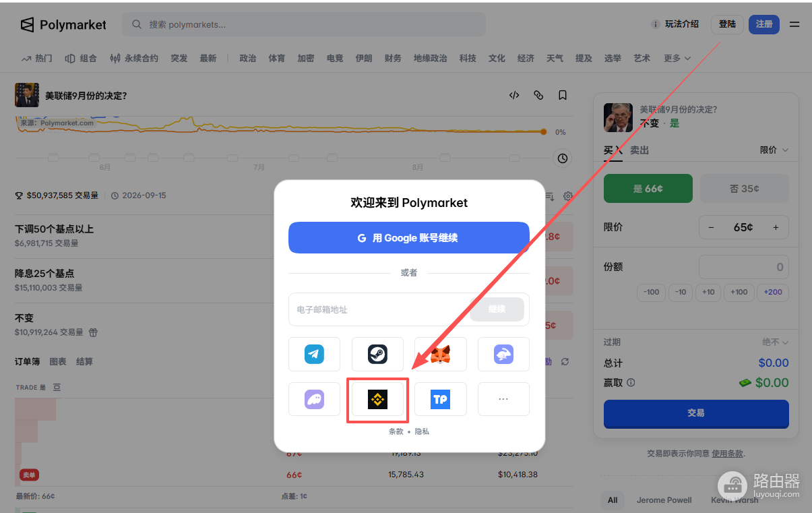The height and width of the screenshot is (513, 812).
Task: Connect with the Phantom ghost icon
Action: point(314,399)
